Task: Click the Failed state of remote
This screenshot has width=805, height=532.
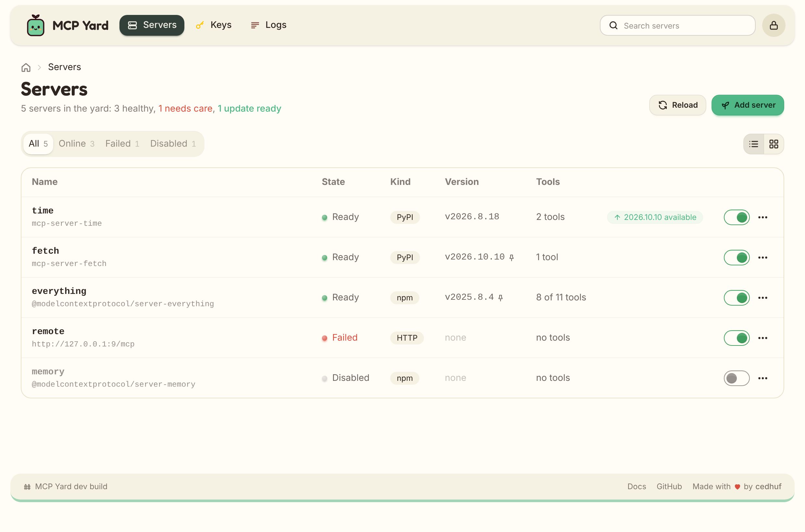Action: (x=340, y=338)
